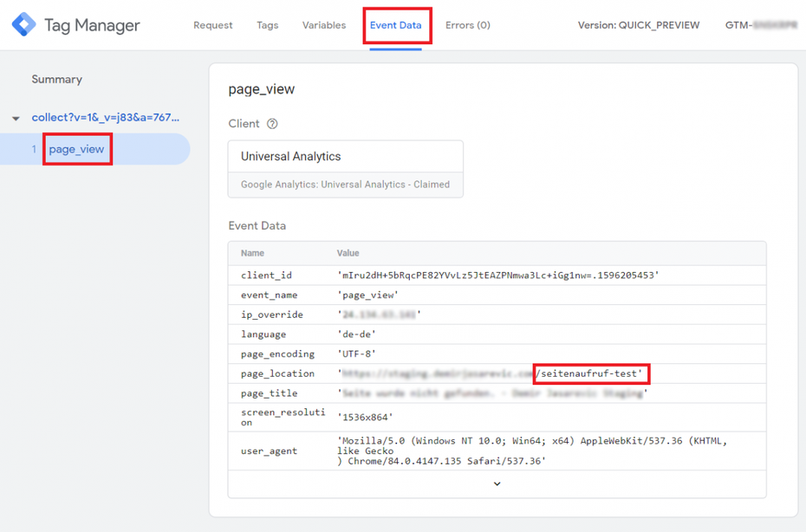Click the event_name name cell
806x532 pixels.
point(269,295)
